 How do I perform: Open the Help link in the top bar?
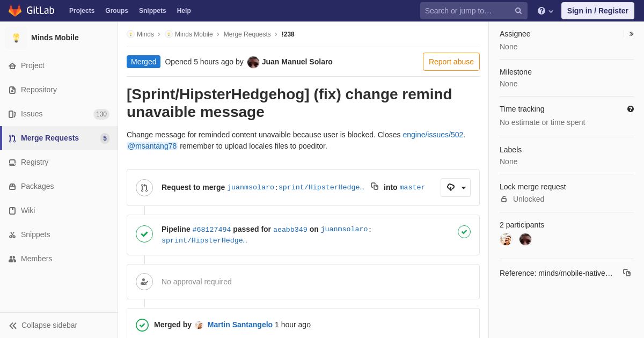[184, 11]
